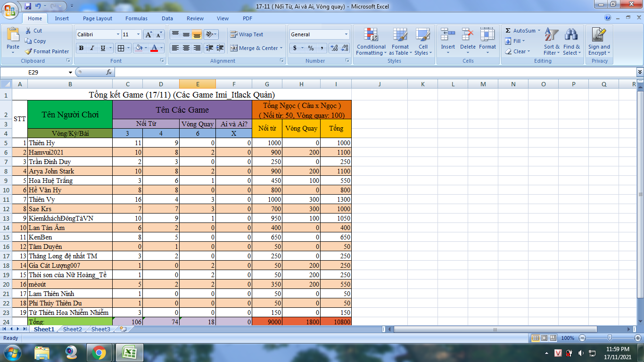644x362 pixels.
Task: Click the Merge & Center icon
Action: pos(234,48)
